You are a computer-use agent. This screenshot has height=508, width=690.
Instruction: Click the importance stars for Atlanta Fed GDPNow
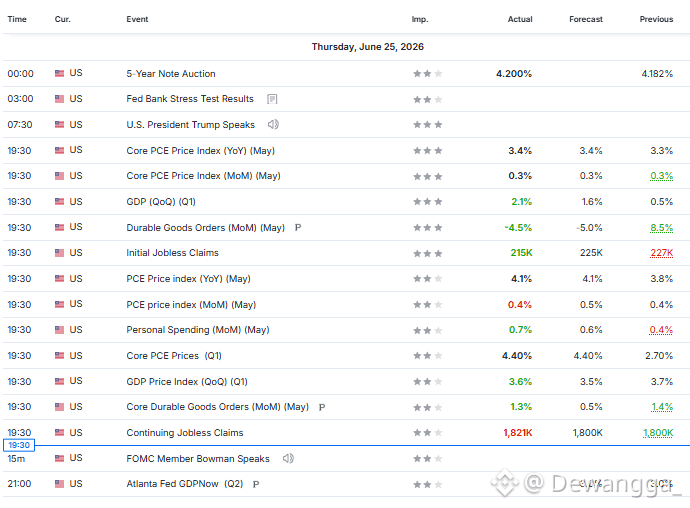point(428,485)
